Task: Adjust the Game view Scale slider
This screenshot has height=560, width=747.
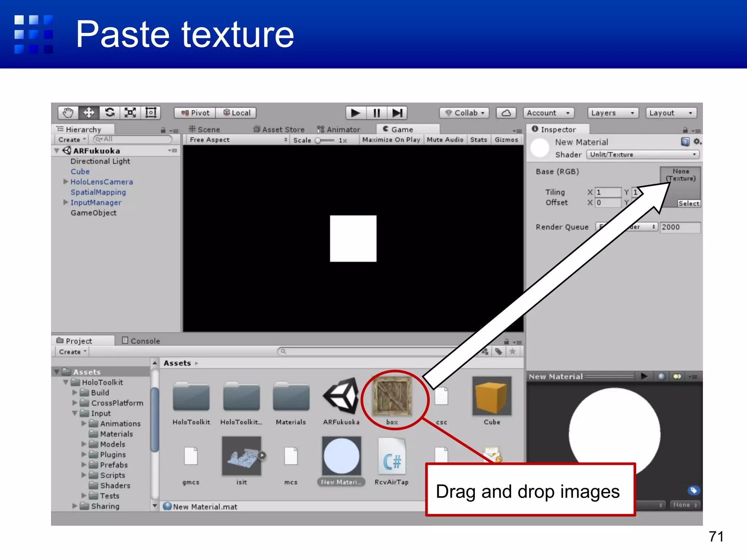Action: point(325,140)
